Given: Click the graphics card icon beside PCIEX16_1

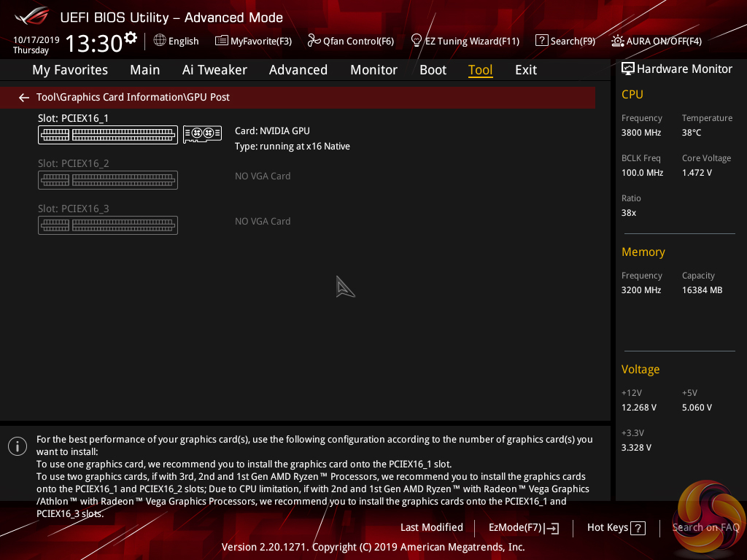Looking at the screenshot, I should [203, 134].
